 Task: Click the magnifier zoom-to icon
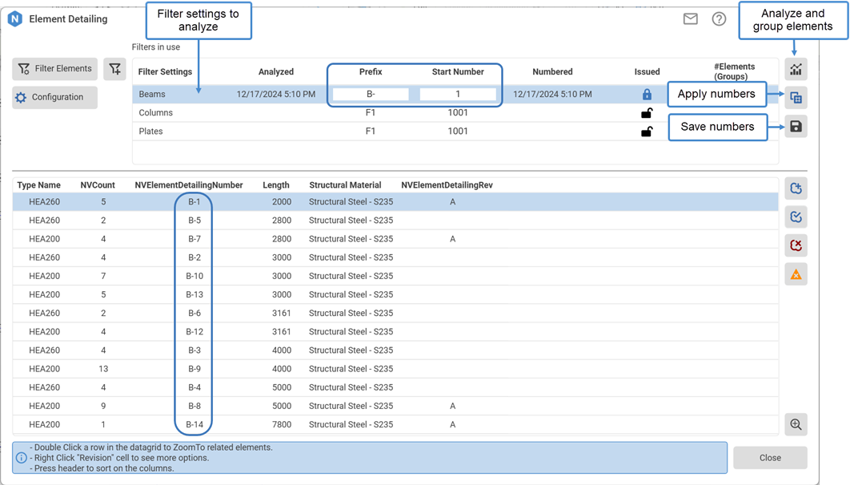[796, 424]
